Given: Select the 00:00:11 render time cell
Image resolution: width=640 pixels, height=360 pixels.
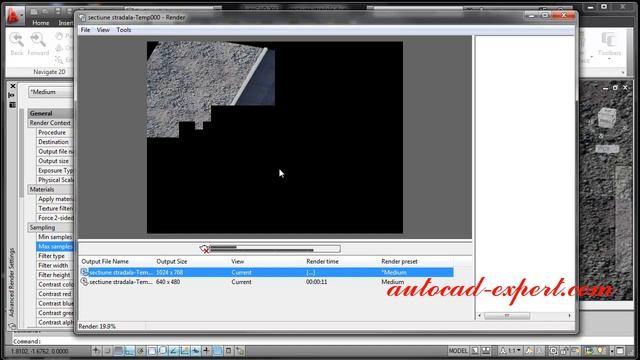Looking at the screenshot, I should [316, 282].
